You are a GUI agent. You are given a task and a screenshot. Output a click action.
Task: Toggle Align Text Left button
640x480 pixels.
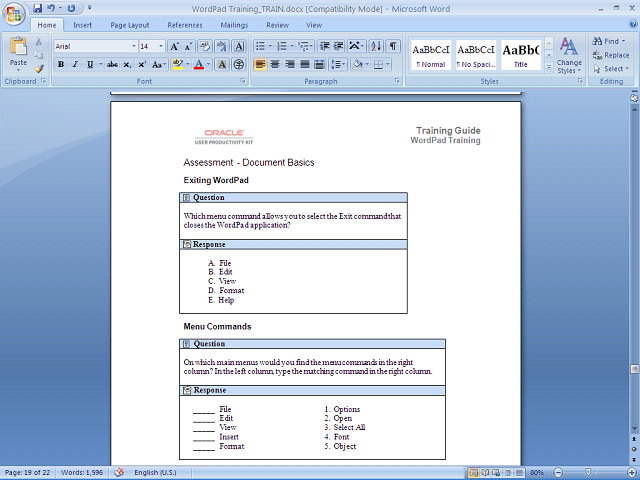click(260, 64)
